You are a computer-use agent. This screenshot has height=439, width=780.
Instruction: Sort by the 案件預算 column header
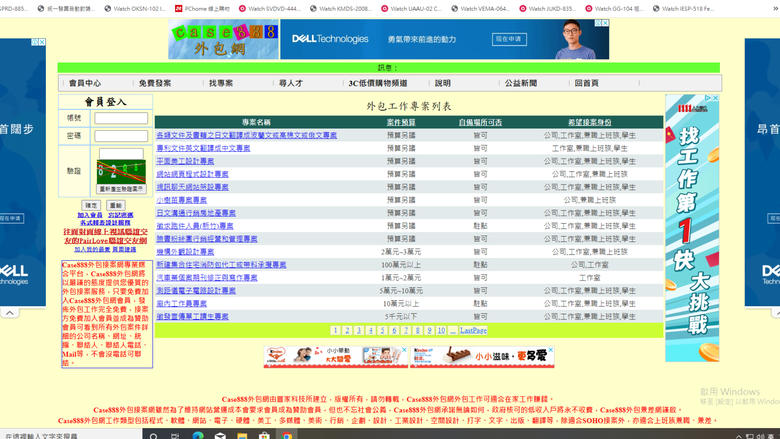401,122
